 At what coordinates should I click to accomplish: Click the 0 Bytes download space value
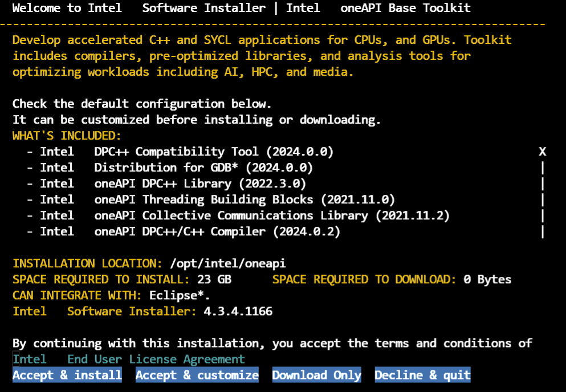click(487, 279)
